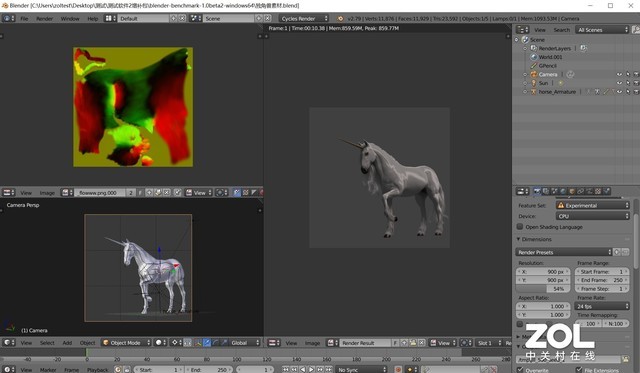Select the World properties tab icon

tap(563, 191)
